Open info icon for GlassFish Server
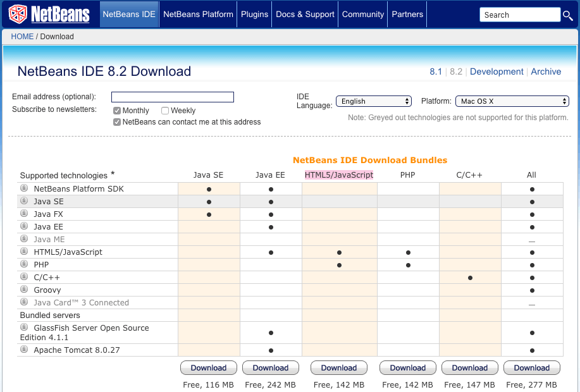This screenshot has width=580, height=392. 24,327
